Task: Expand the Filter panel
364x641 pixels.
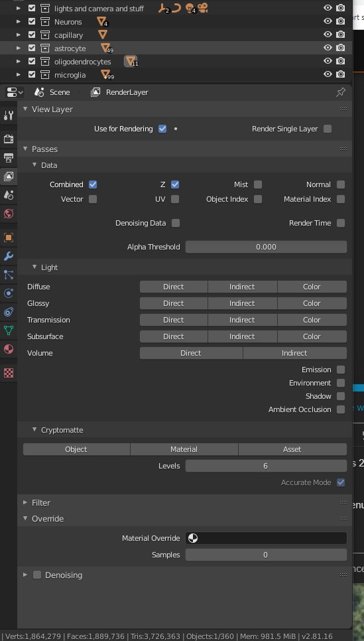Action: coord(25,502)
